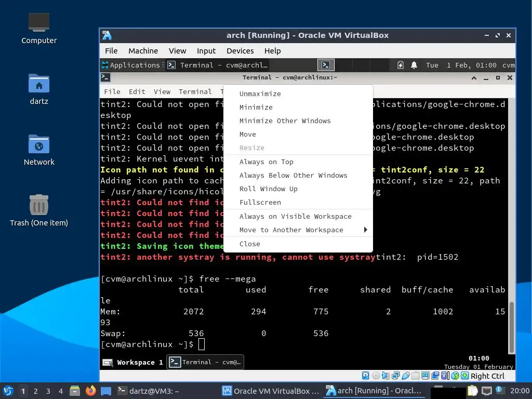Choose Minimize Other Windows

point(298,121)
